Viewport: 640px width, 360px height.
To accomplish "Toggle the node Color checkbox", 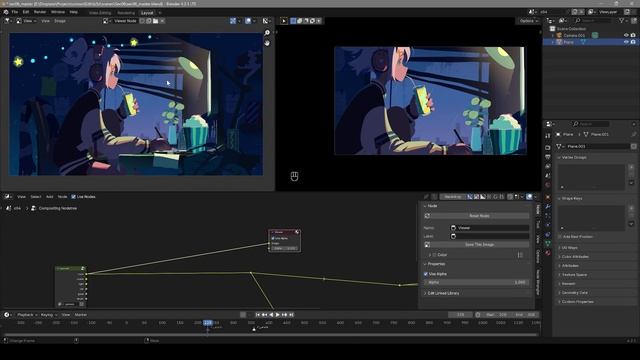I will coord(435,255).
